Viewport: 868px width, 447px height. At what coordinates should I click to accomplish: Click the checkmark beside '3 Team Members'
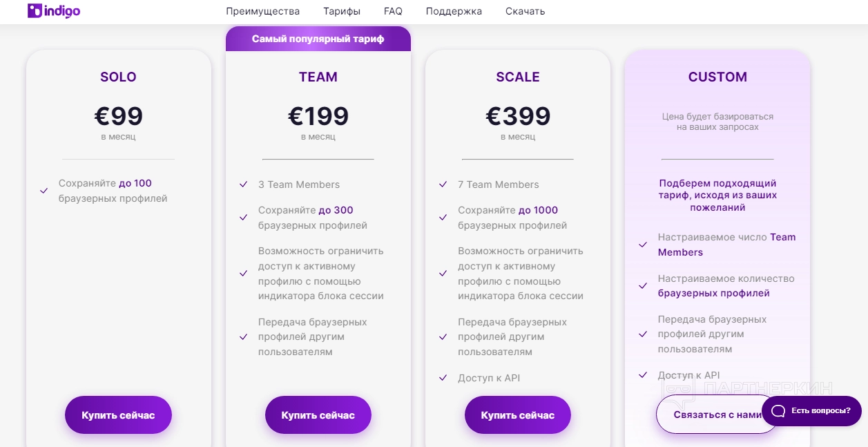243,184
